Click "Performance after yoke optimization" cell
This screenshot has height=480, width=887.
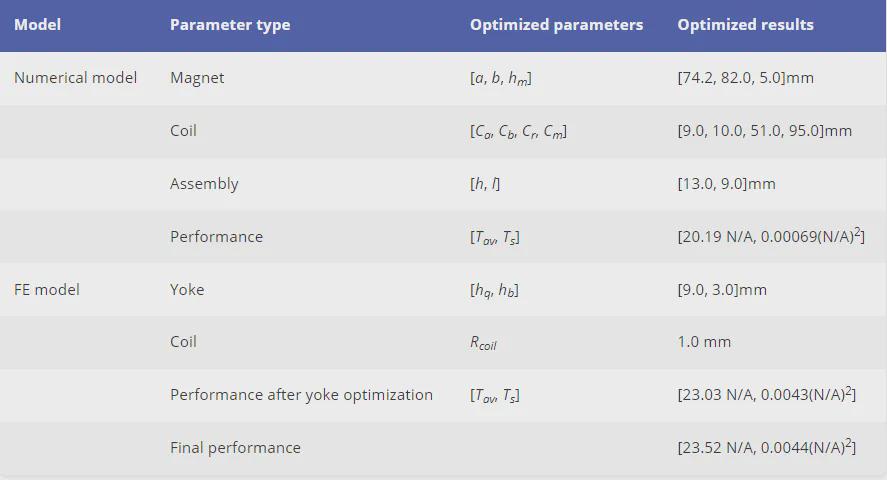click(x=301, y=395)
